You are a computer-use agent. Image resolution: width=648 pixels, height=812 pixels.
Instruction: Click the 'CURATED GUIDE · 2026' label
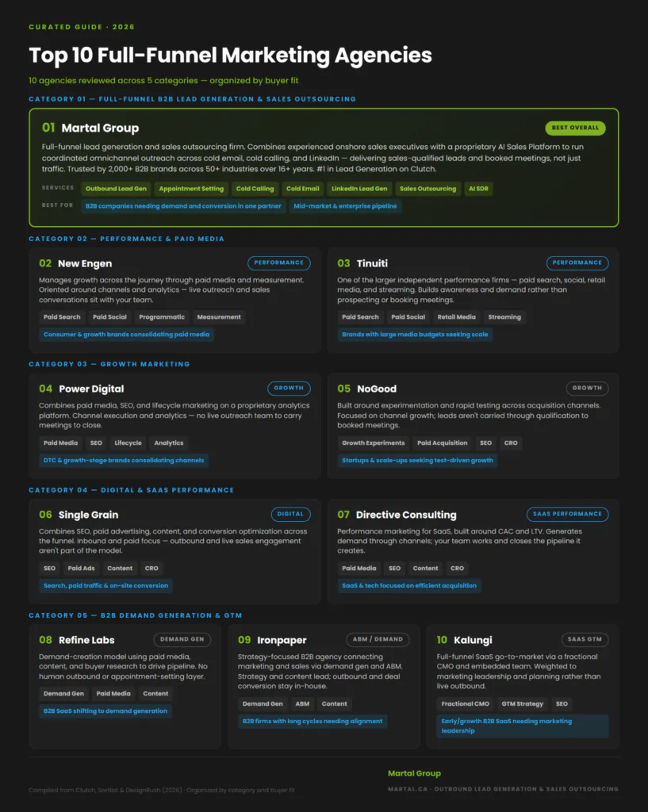82,27
